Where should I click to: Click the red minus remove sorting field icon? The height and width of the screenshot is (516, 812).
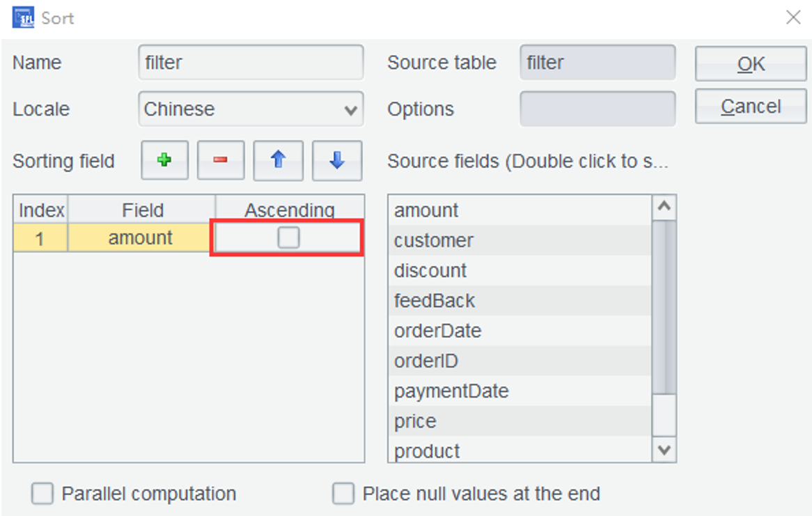(x=220, y=161)
